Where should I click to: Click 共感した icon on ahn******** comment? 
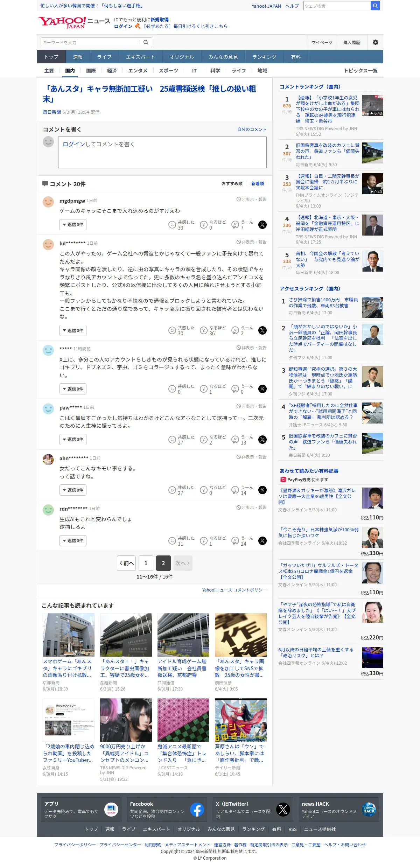pos(172,490)
